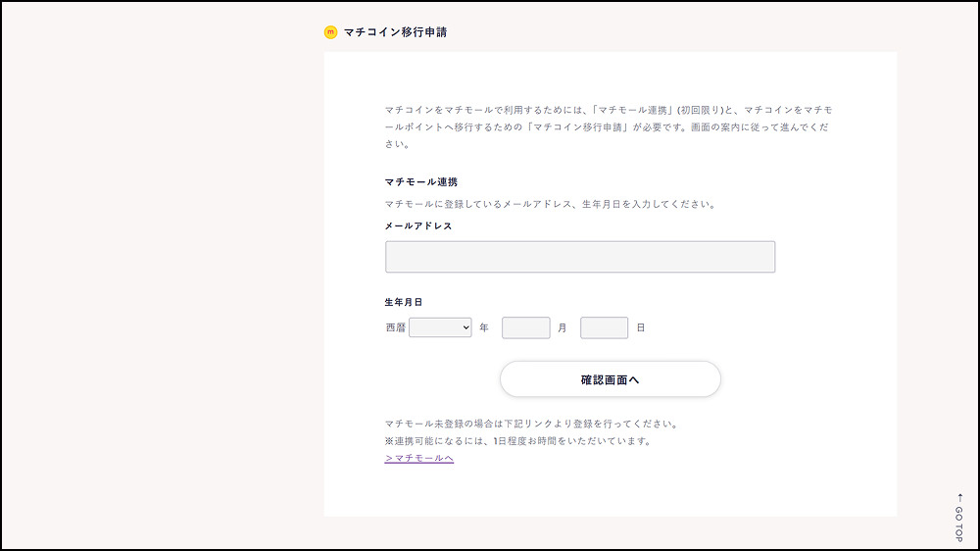Screen dimensions: 980x551
Task: Click the birth month input box
Action: tap(525, 327)
